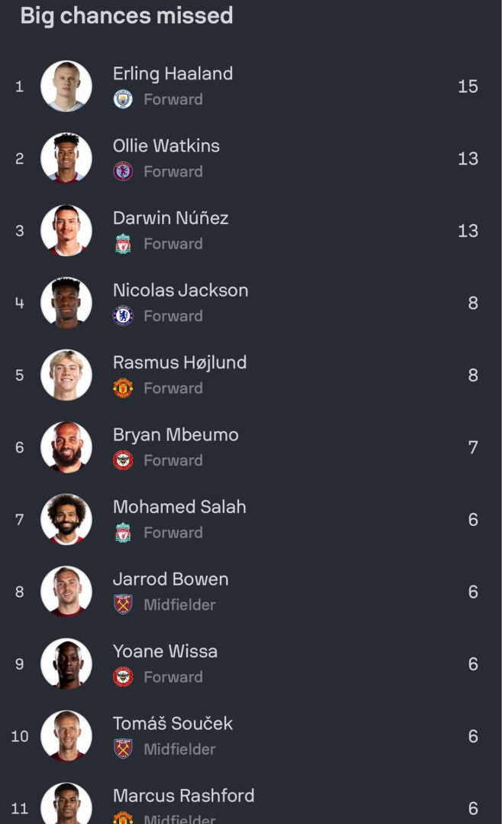
Task: Click Manchester United crest under Rasmus Højlund
Action: (123, 388)
